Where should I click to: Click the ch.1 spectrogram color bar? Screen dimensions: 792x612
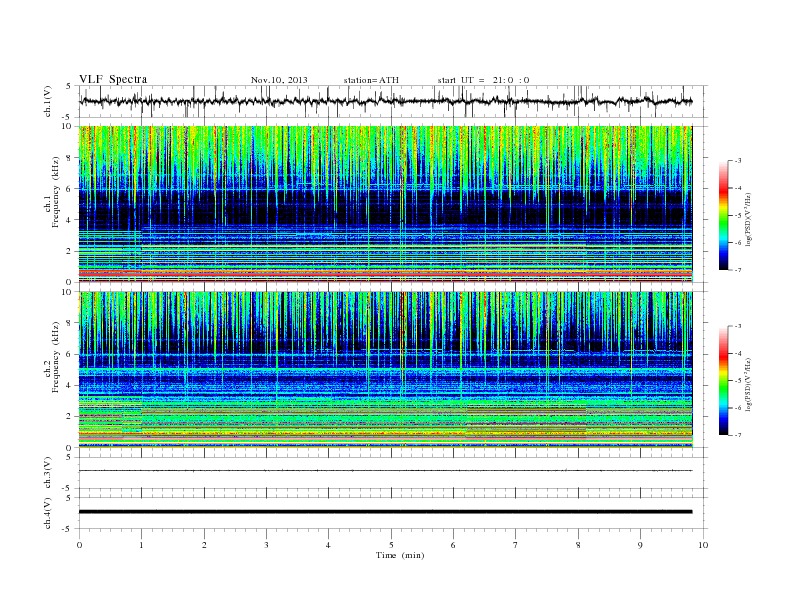tap(723, 215)
